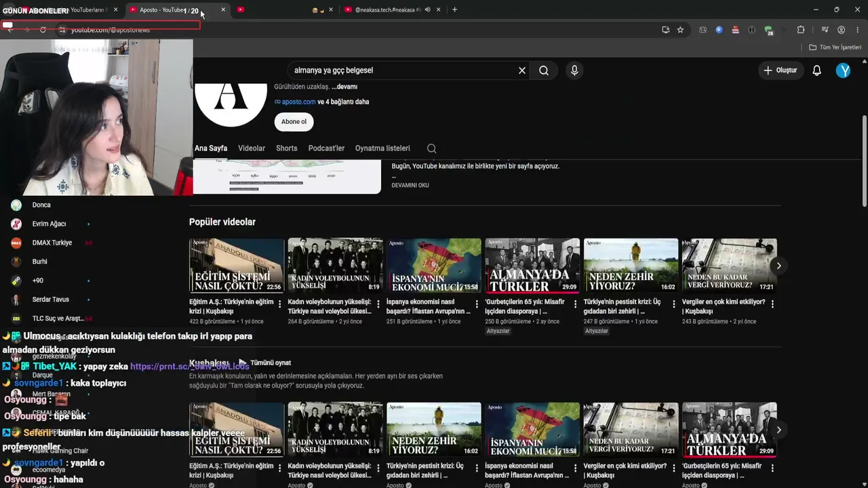Show more links via 've 4 bağlantı daha'
This screenshot has width=868, height=488.
coord(343,102)
